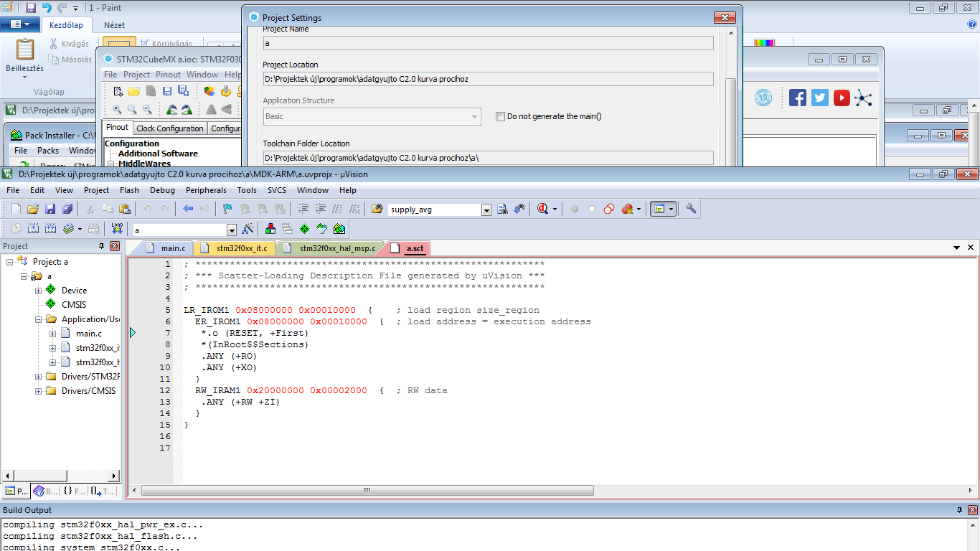Zoom in on the STM32CubeMX pinout
Viewport: 980px width, 551px height.
(x=117, y=110)
